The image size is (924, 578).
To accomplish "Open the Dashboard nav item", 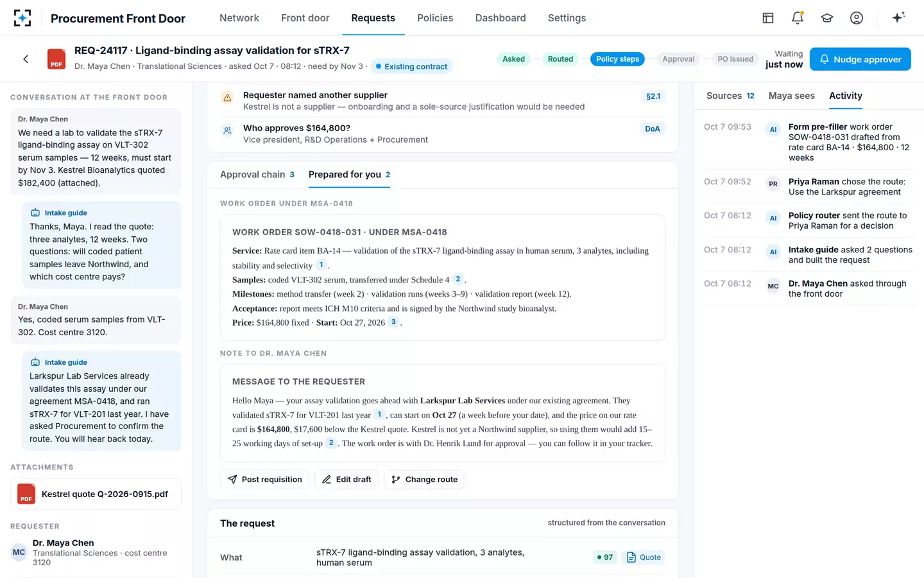I will tap(501, 18).
